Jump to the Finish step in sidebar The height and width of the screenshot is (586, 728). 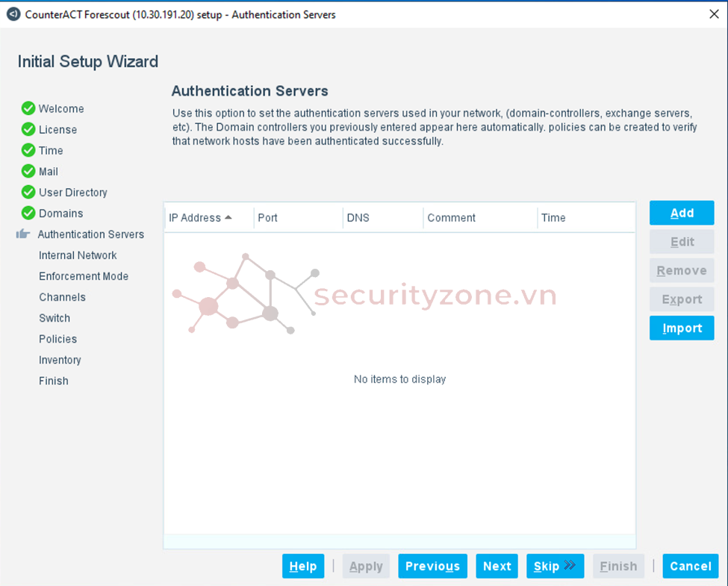coord(54,380)
